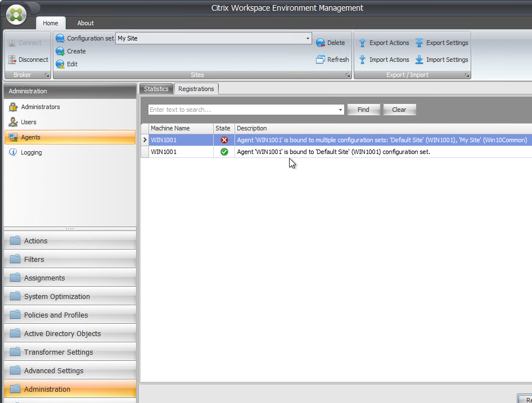Click the Assignments folder icon

(15, 278)
